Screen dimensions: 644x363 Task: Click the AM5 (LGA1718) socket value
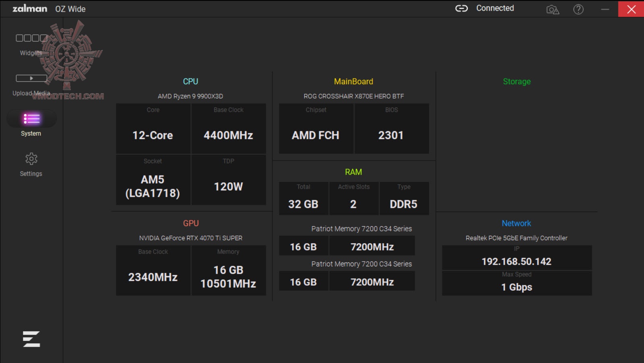coord(153,186)
